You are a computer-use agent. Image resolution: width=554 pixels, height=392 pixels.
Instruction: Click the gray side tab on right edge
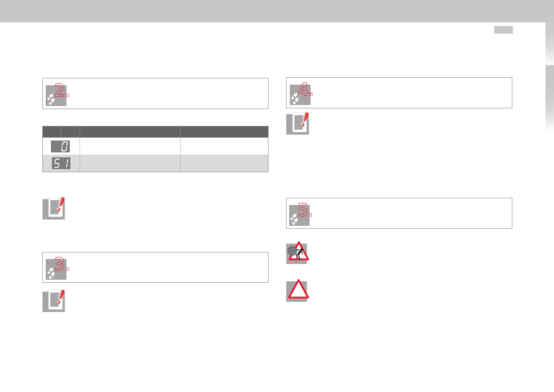(549, 97)
